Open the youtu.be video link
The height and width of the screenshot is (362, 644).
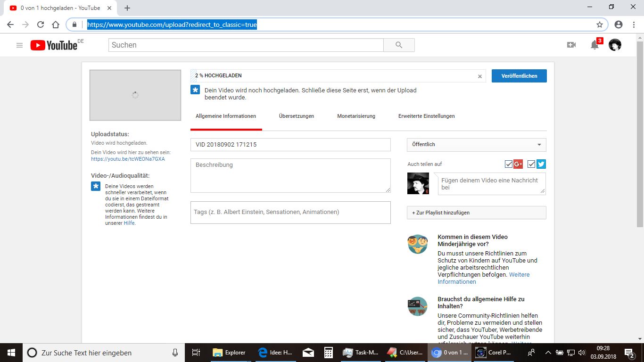(128, 159)
